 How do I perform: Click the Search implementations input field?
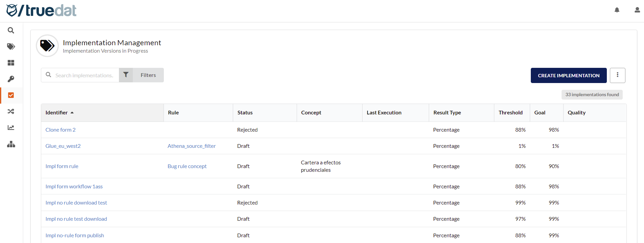tap(84, 76)
